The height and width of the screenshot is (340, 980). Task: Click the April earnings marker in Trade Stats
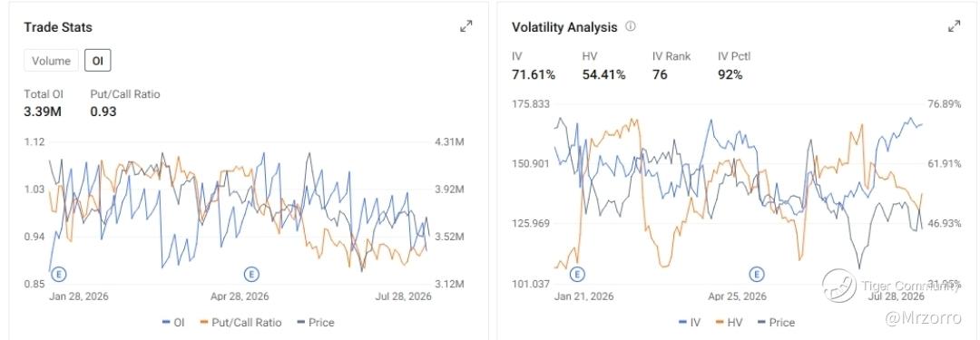click(251, 274)
